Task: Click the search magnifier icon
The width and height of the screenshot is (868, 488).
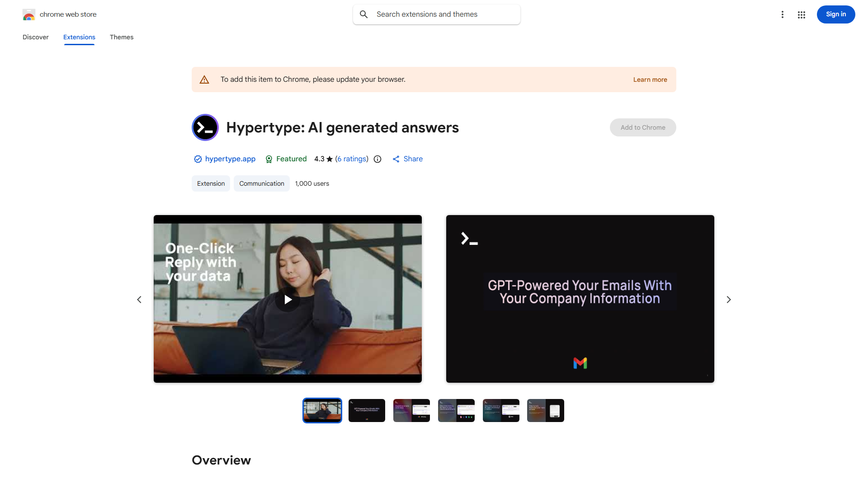Action: point(364,14)
